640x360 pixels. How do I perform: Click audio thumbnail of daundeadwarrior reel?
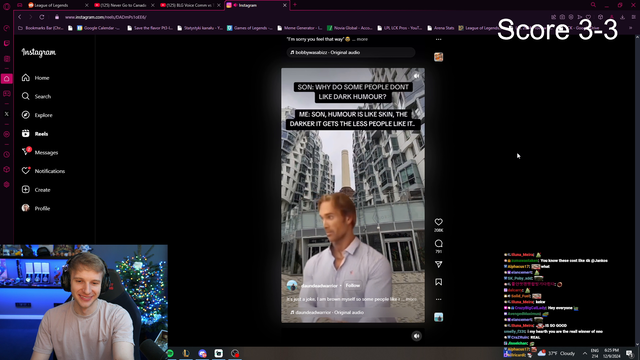(x=438, y=317)
